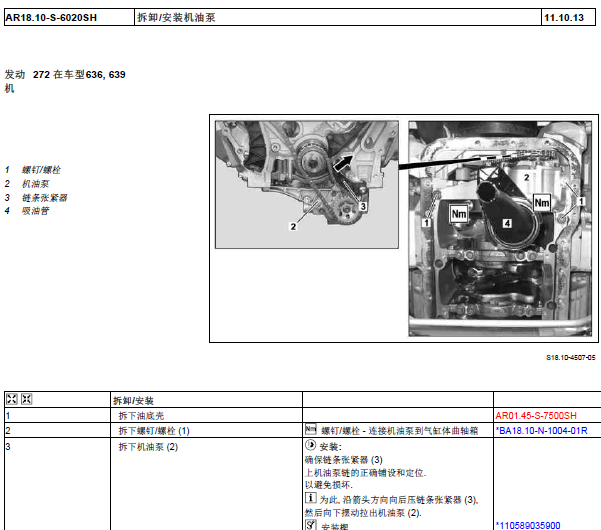Click the left engine front-view illustration
This screenshot has width=601, height=530.
coord(307,185)
